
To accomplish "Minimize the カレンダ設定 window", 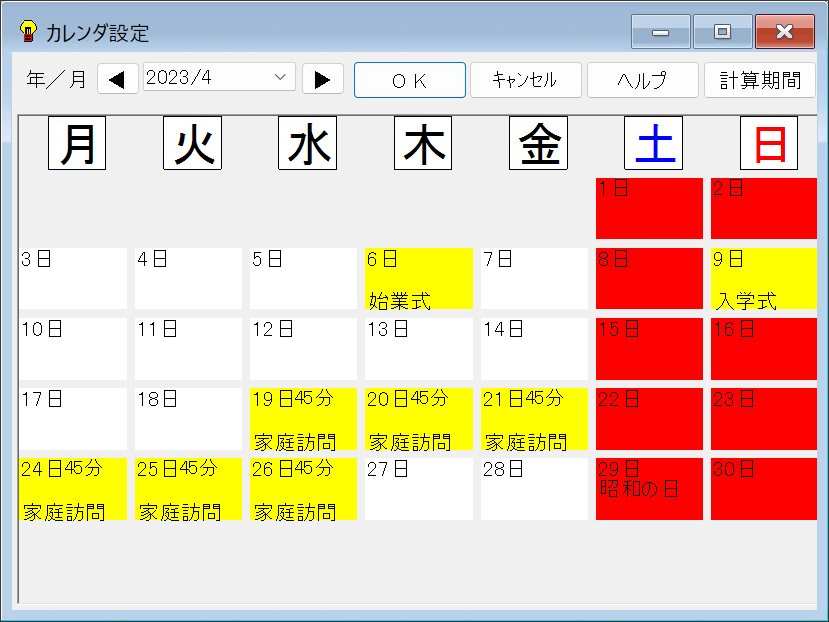I will [661, 32].
